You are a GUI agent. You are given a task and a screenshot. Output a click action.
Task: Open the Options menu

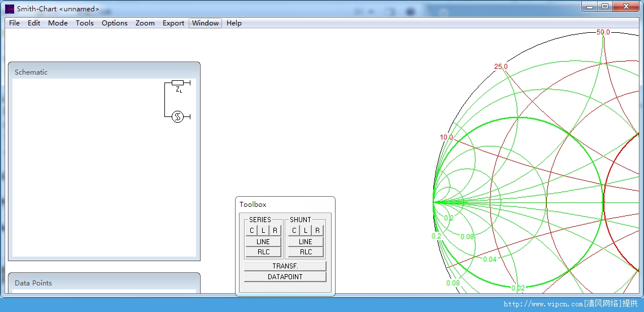115,23
